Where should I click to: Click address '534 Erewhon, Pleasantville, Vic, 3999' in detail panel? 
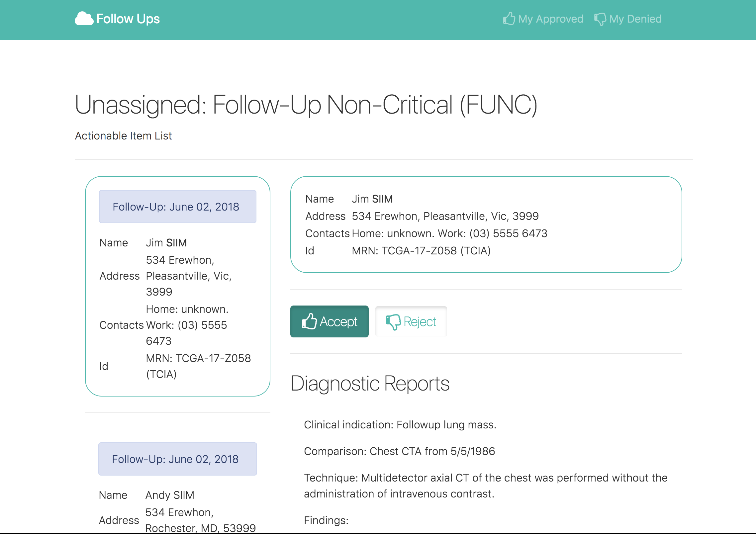(445, 216)
